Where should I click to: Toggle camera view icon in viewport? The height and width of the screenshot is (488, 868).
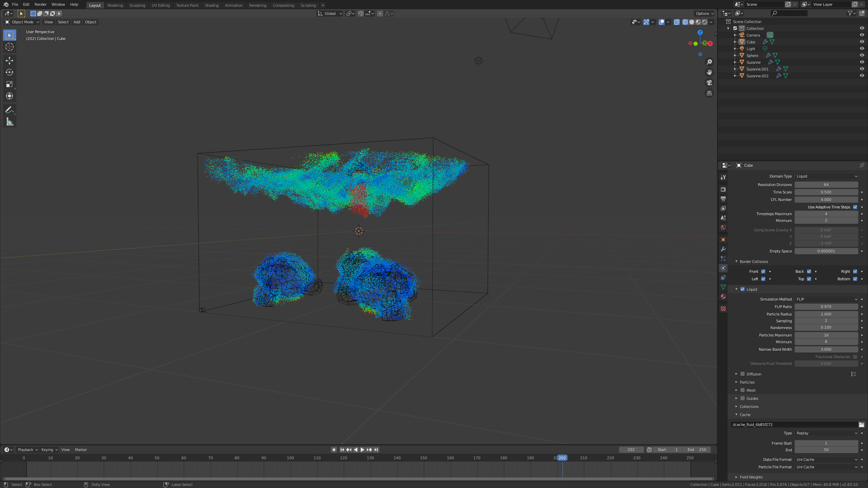point(709,83)
